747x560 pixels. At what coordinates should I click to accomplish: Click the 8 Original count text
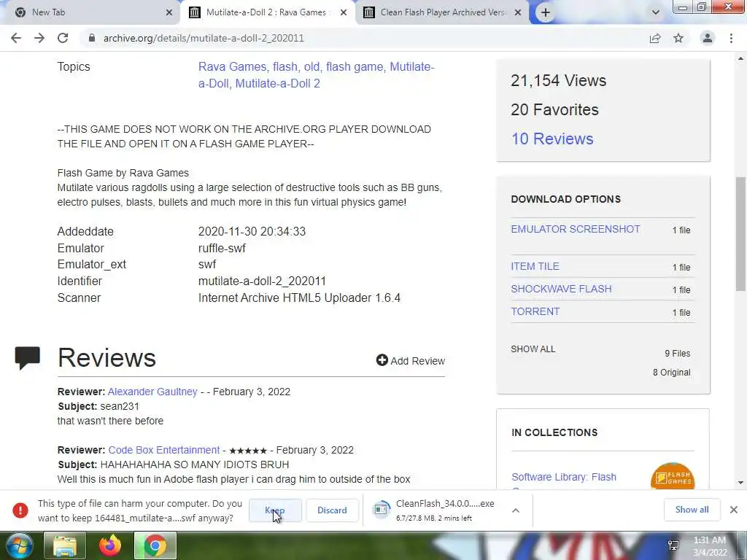click(672, 373)
